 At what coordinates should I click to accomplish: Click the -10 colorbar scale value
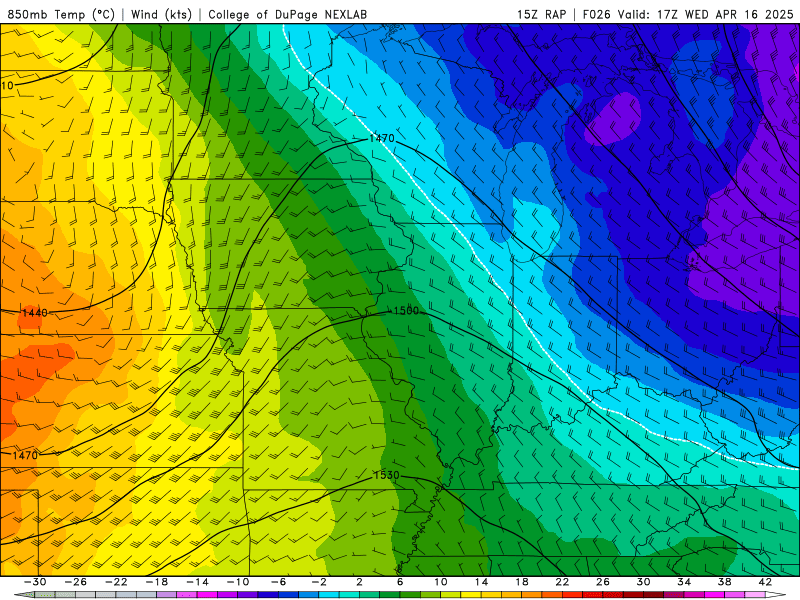pos(238,582)
